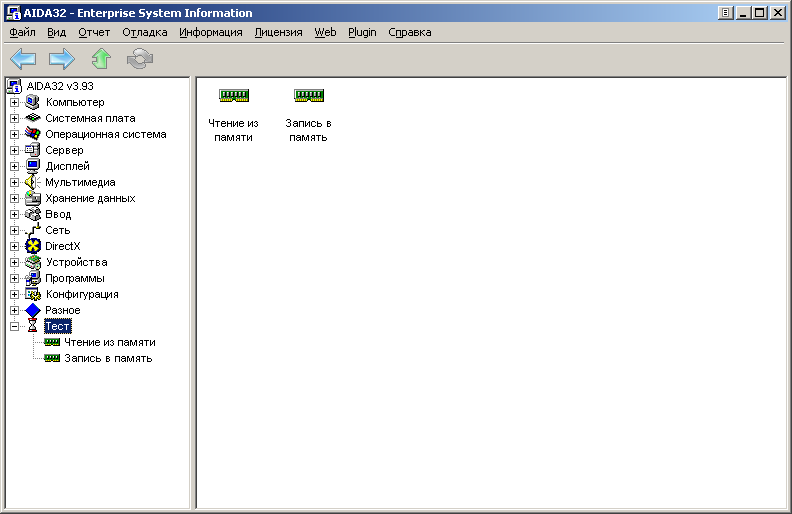Screen dimensions: 792x514
Task: Open the Файл menu
Action: [x=22, y=32]
